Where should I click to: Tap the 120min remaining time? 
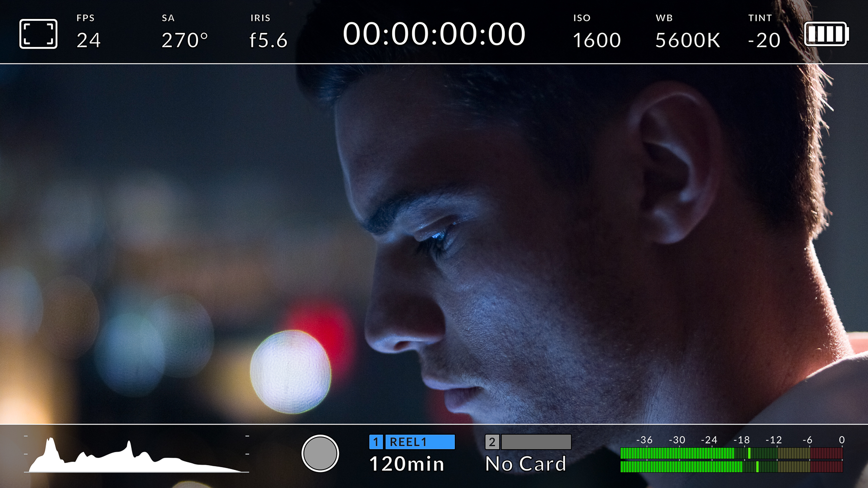click(x=407, y=464)
